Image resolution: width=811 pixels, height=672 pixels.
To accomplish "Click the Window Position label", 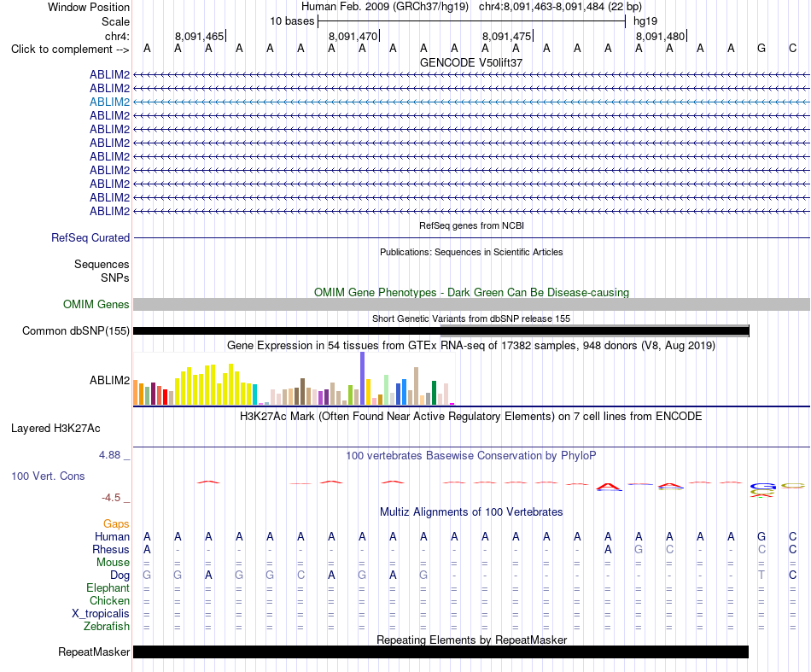I will point(89,7).
